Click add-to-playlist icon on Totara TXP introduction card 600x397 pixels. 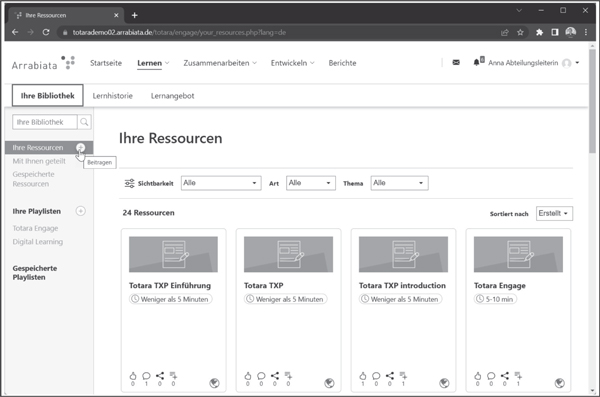click(403, 376)
